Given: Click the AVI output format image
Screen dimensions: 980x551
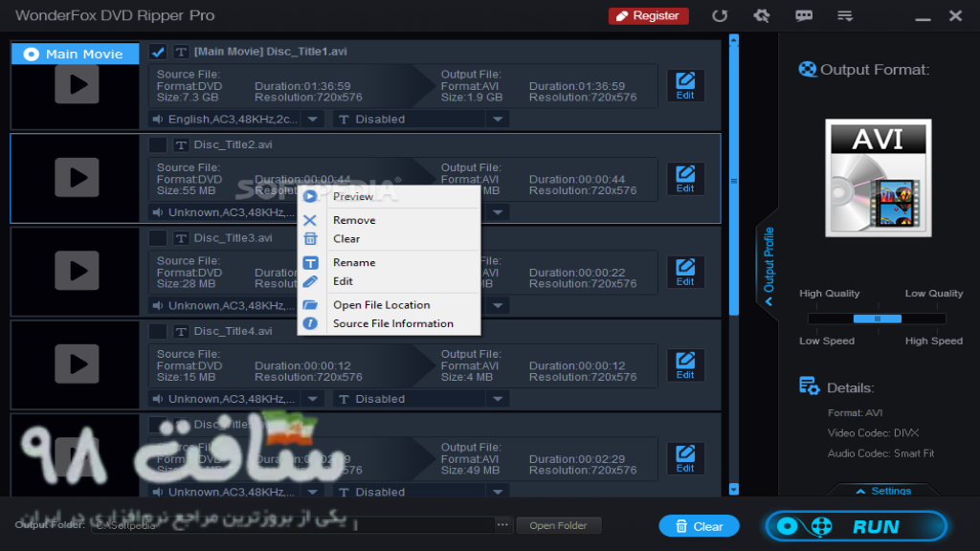Looking at the screenshot, I should [879, 178].
